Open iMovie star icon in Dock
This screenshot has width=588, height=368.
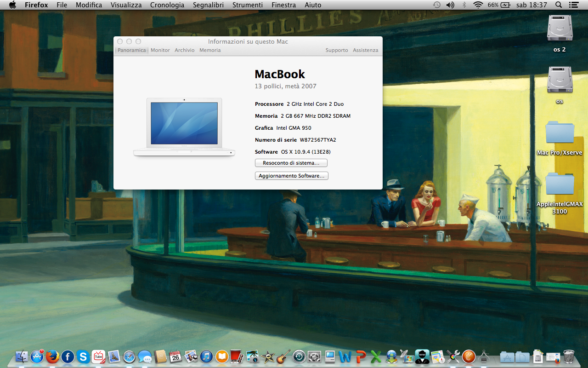pos(268,356)
